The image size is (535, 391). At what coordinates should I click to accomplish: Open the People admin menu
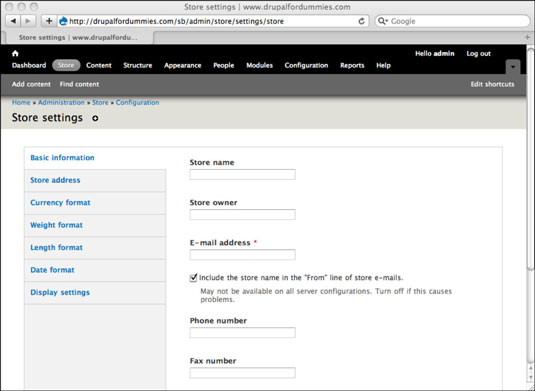tap(224, 65)
